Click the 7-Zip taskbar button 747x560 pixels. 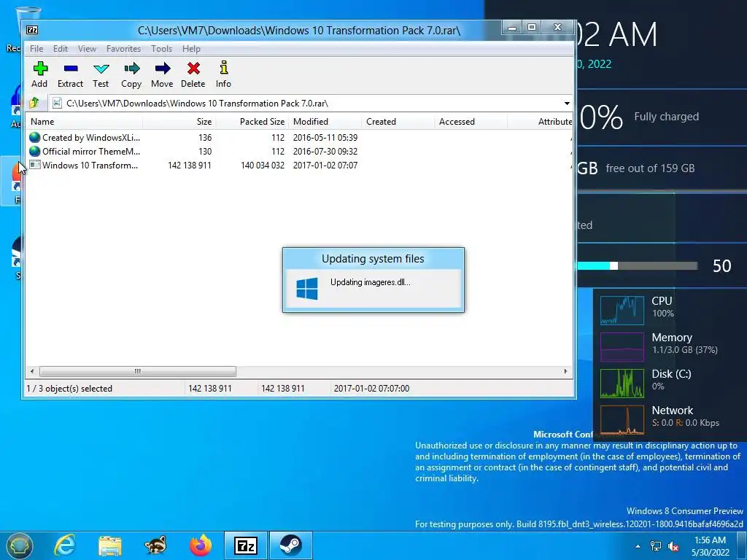[x=246, y=545]
